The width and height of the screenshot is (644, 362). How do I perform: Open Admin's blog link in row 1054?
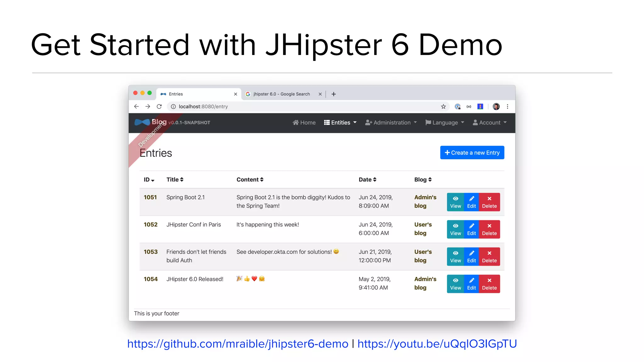pyautogui.click(x=425, y=283)
